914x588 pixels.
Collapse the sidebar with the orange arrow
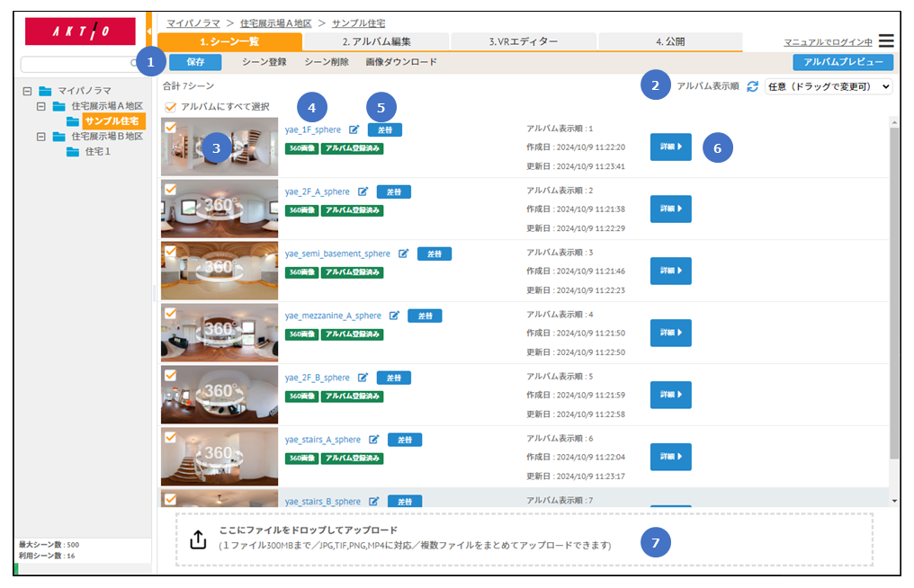148,31
